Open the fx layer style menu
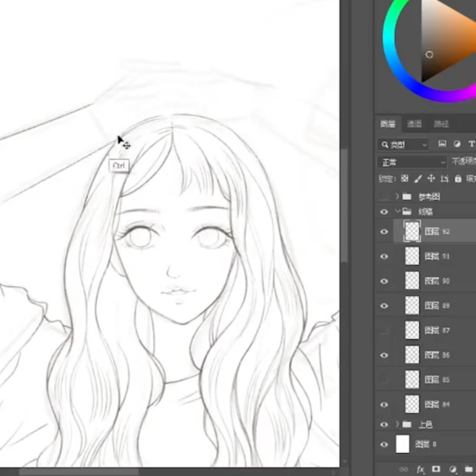The width and height of the screenshot is (476, 476). point(420,469)
